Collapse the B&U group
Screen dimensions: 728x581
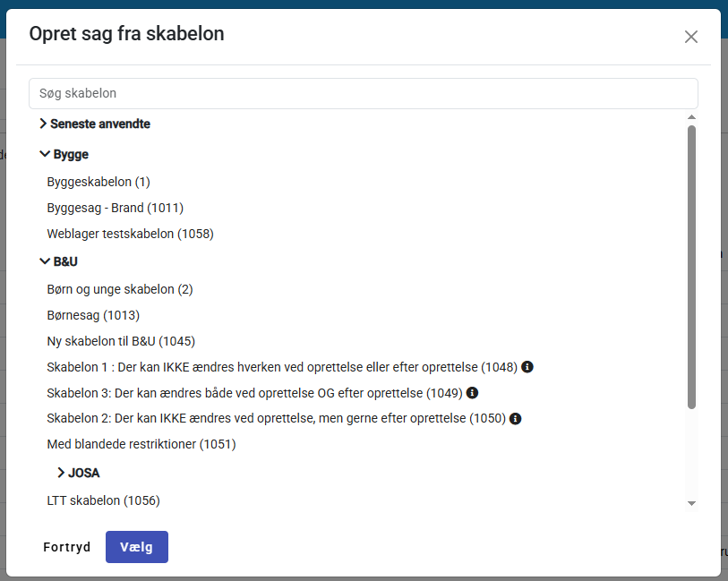45,261
